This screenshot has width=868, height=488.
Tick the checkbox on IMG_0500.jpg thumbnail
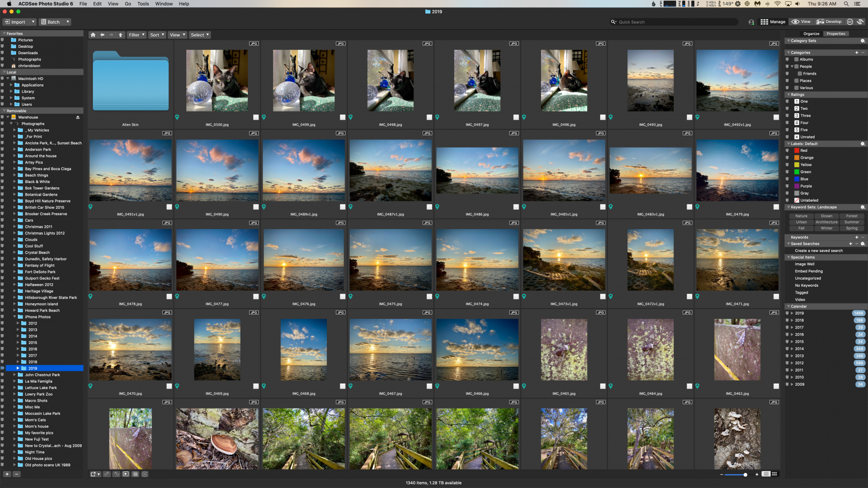256,117
